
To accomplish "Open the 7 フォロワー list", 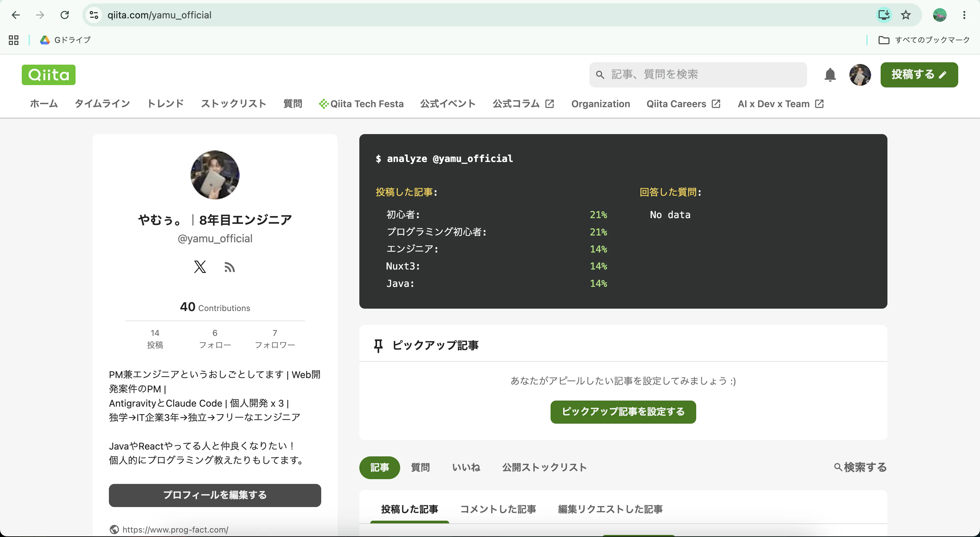I will pos(275,338).
